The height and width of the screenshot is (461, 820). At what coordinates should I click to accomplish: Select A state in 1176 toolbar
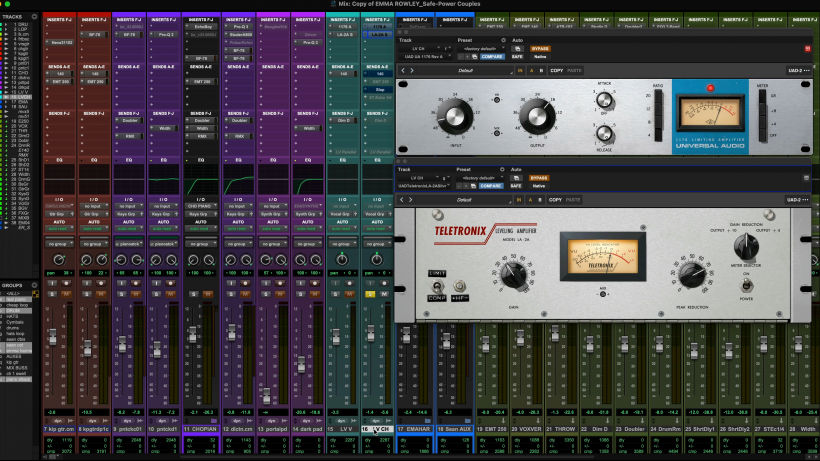pyautogui.click(x=531, y=71)
